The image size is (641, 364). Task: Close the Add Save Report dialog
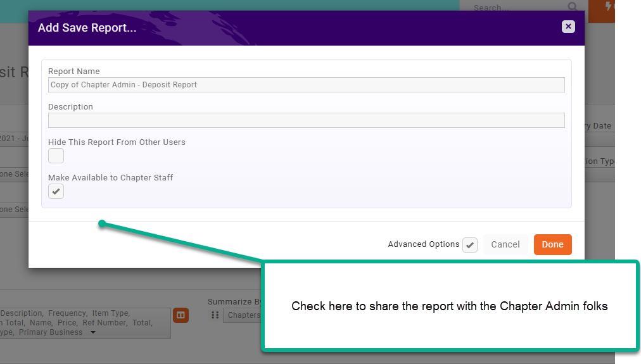click(x=568, y=27)
